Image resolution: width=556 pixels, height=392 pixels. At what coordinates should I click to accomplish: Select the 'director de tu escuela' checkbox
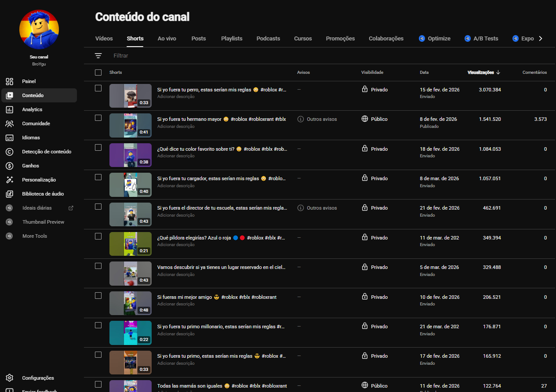98,207
